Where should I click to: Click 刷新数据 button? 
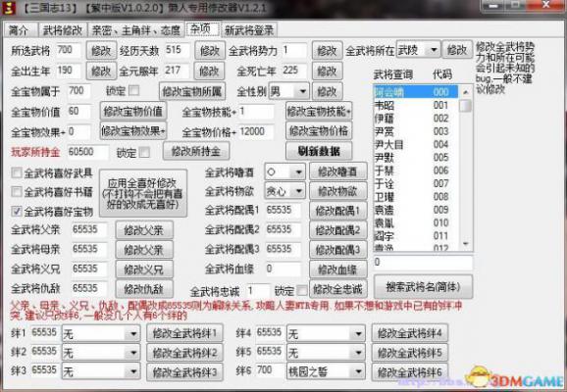coord(319,151)
